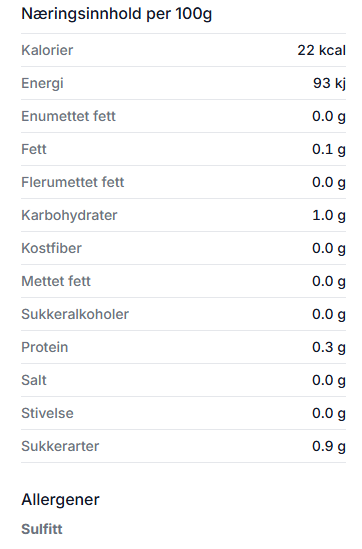The width and height of the screenshot is (362, 549).
Task: Click the Fett label
Action: point(34,149)
